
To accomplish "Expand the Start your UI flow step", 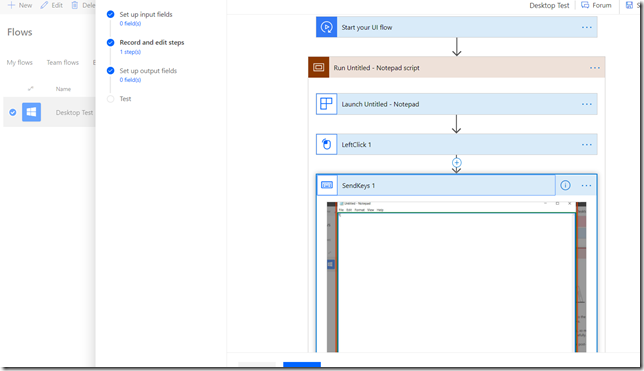I will [457, 27].
